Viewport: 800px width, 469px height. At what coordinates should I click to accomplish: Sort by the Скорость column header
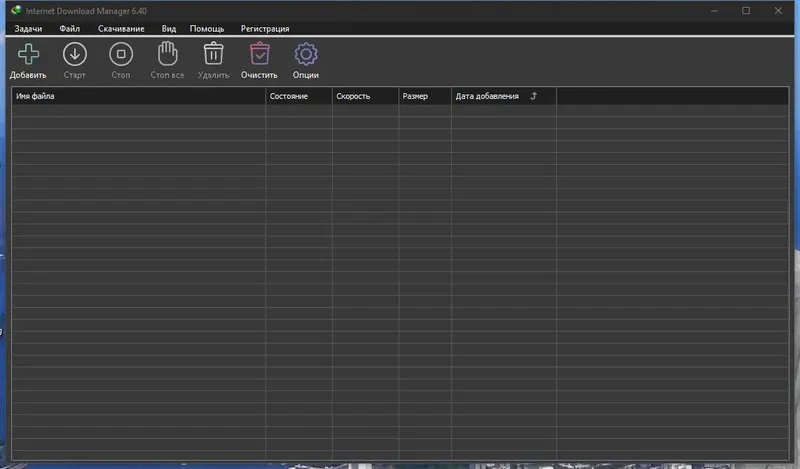[x=365, y=96]
